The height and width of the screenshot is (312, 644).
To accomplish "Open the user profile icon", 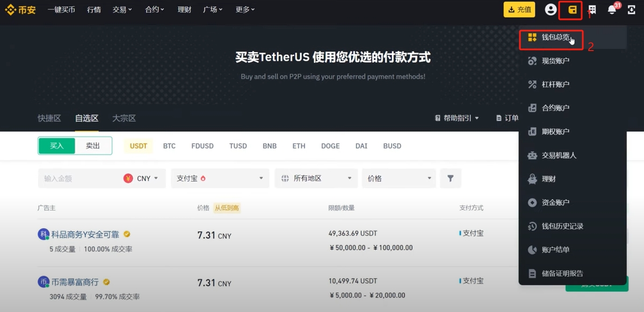I will coord(551,10).
